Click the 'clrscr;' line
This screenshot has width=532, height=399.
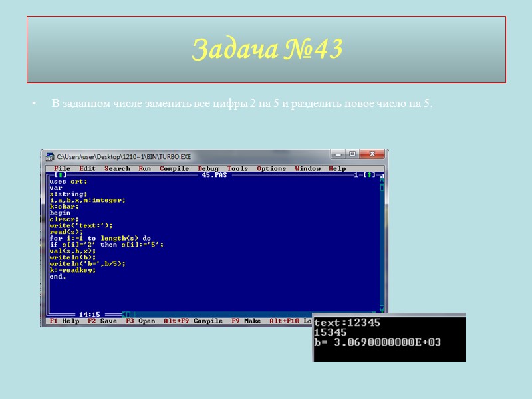64,219
